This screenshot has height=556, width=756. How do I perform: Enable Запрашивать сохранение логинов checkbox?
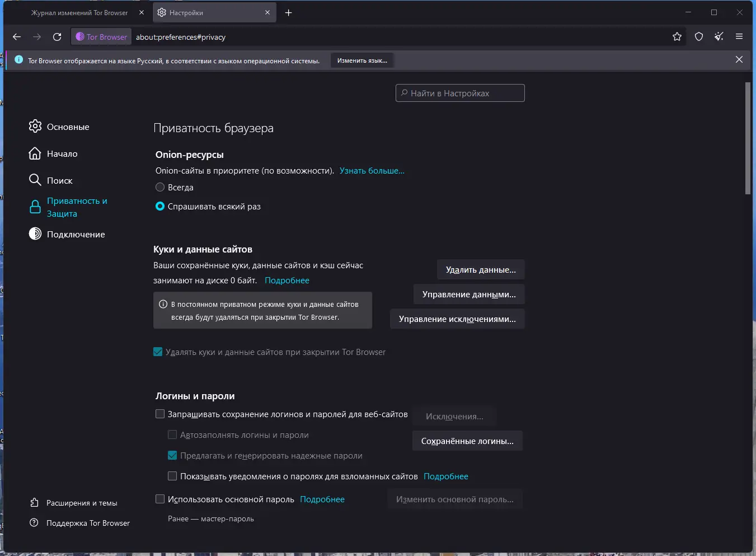(x=160, y=414)
